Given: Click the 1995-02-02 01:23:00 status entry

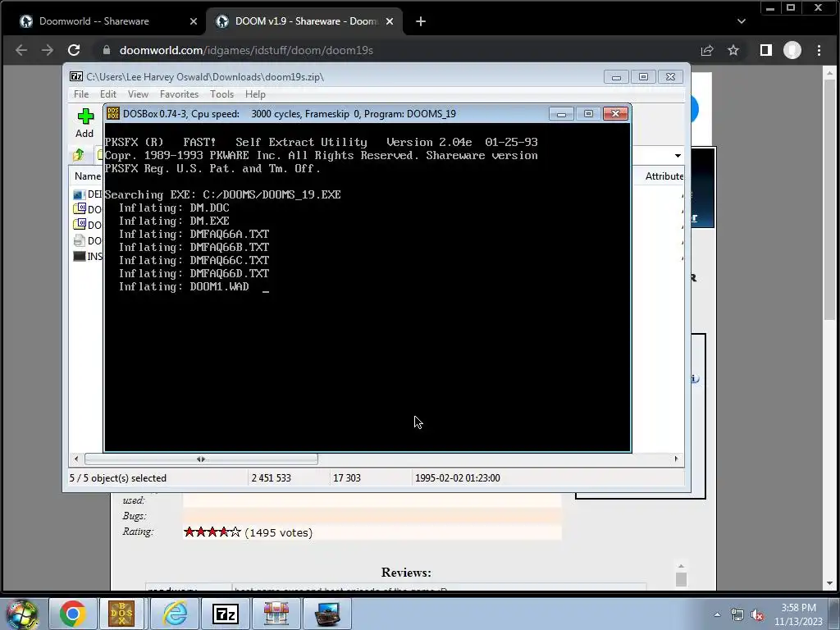Looking at the screenshot, I should [458, 478].
